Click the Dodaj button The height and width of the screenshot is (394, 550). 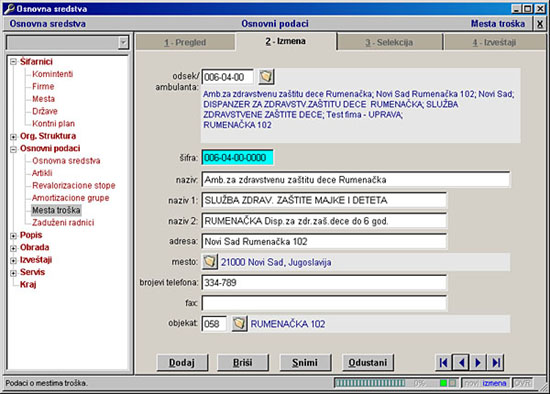(x=182, y=362)
